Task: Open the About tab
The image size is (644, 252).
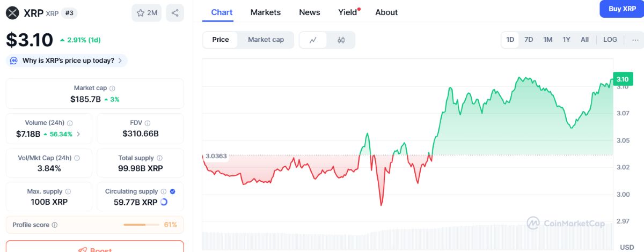Action: pyautogui.click(x=386, y=12)
